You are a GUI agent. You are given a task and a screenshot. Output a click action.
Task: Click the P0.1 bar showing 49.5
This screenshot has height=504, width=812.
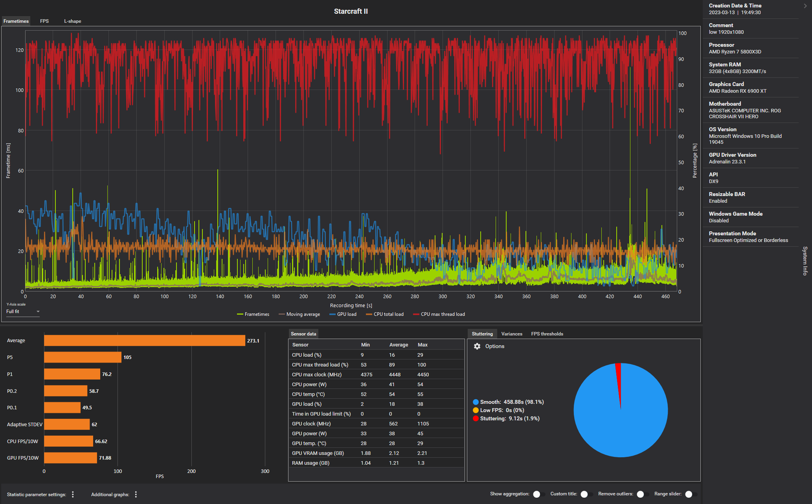click(62, 407)
